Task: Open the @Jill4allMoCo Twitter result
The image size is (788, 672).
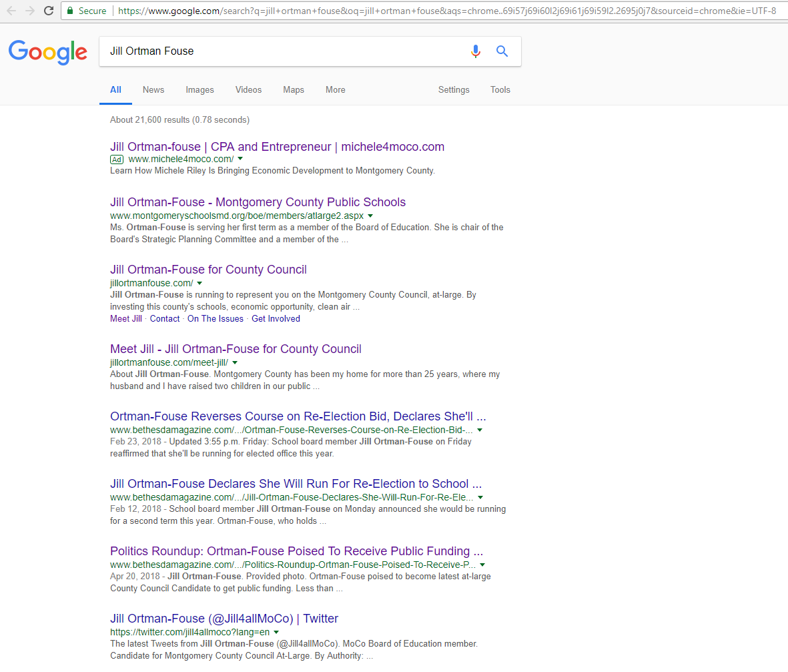Action: [224, 618]
